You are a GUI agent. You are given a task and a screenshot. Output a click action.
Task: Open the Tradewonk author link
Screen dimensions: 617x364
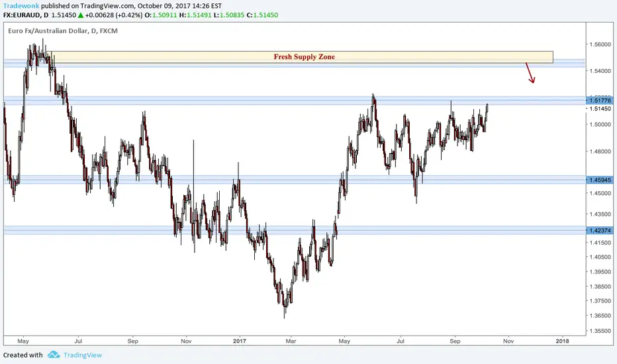(x=21, y=6)
